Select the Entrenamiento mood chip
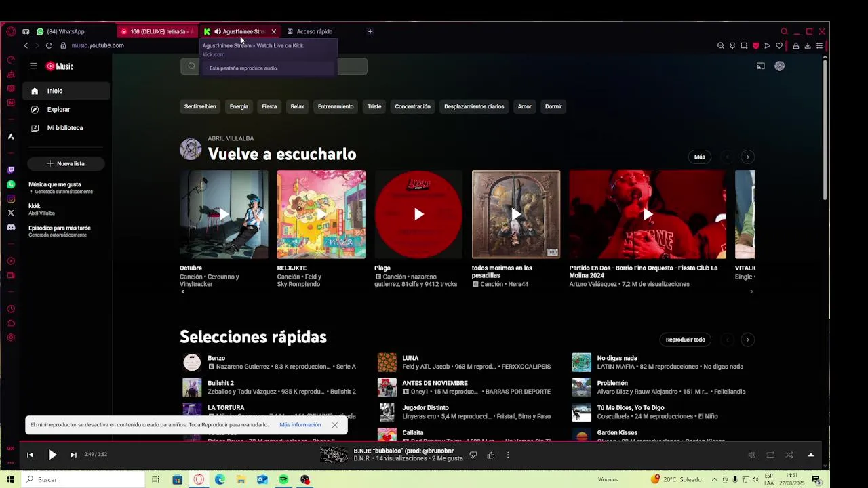868x488 pixels. click(336, 106)
